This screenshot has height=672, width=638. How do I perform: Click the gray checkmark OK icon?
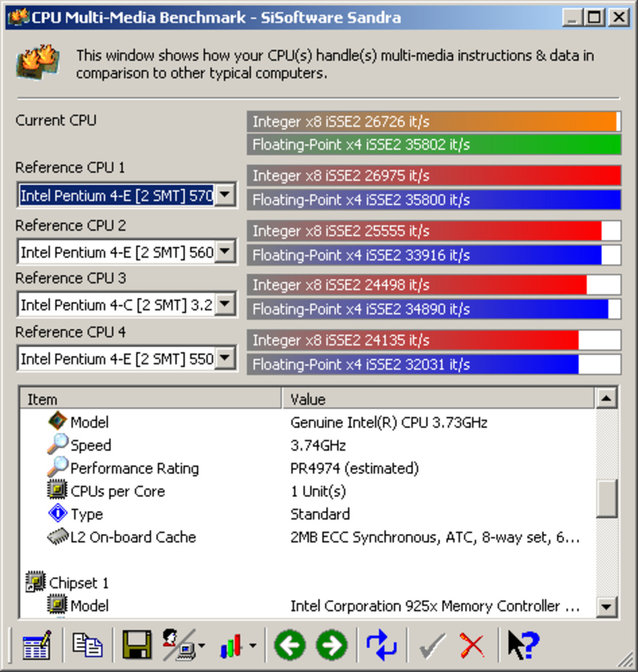pos(432,645)
